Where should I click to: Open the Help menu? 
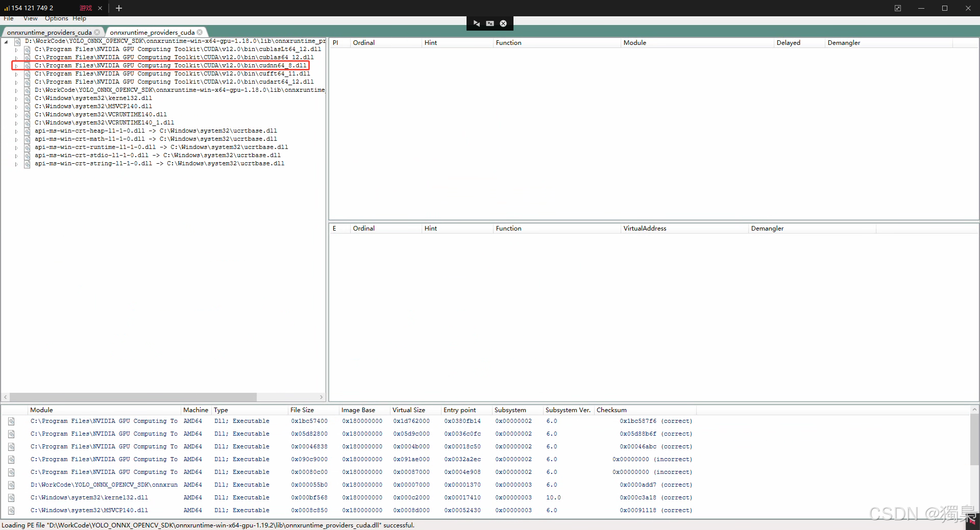coord(79,18)
